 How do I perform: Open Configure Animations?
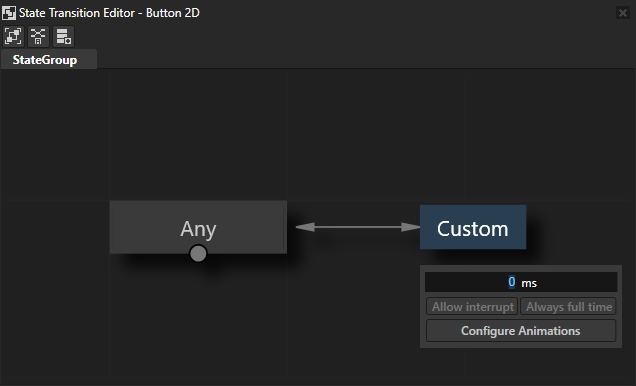pyautogui.click(x=521, y=330)
